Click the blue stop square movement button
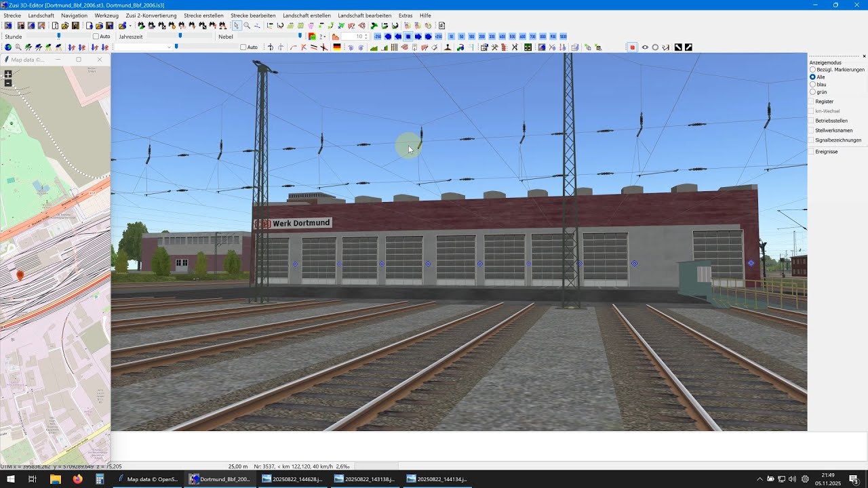Screen dimensions: 868x488 click(x=408, y=37)
